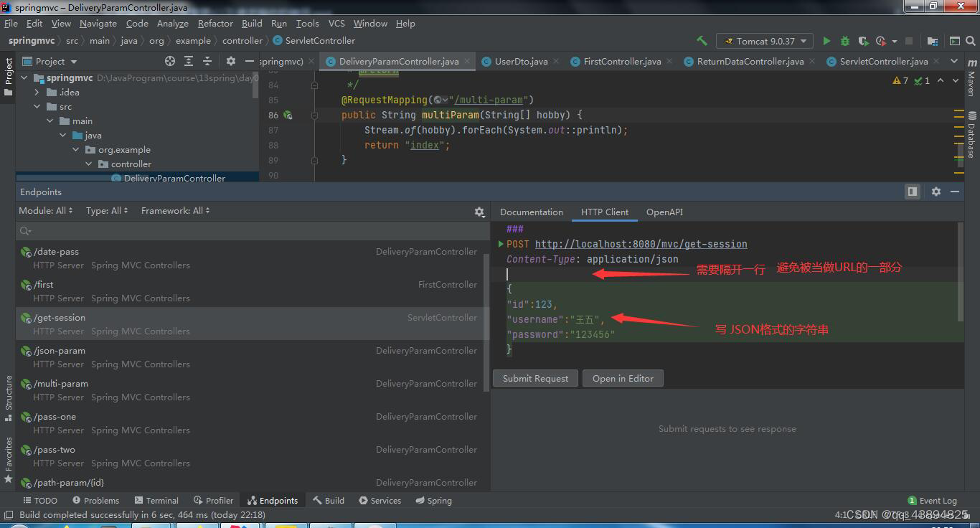Toggle the TODO tool window button
Viewport: 980px width, 528px height.
pos(41,500)
